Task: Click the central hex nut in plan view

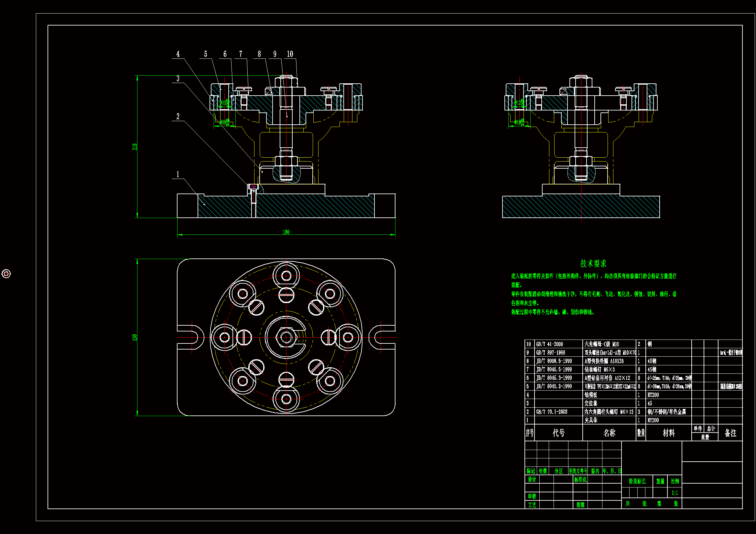Action: tap(286, 337)
